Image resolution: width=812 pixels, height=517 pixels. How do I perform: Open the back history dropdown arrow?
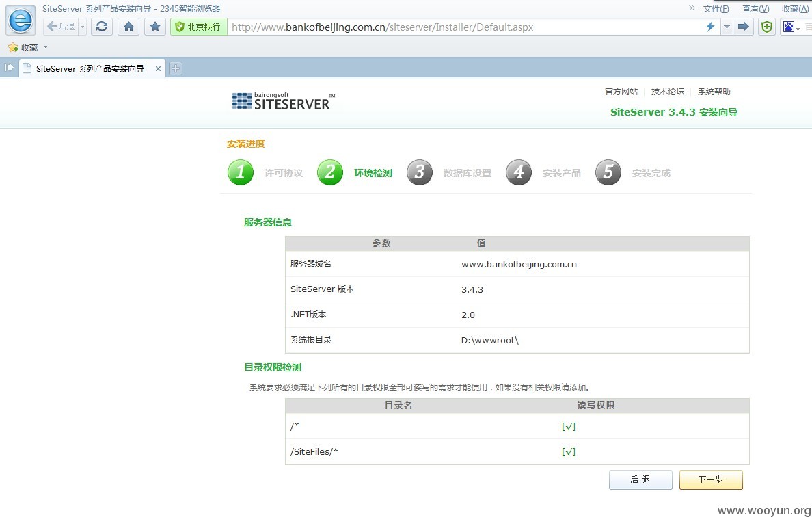click(82, 27)
